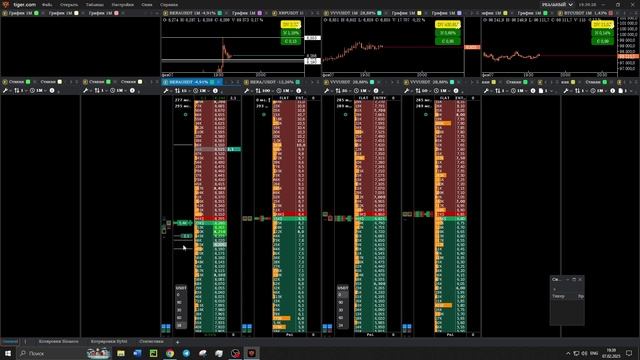This screenshot has width=640, height=360.
Task: Open Статистика bottom tab
Action: pyautogui.click(x=151, y=341)
